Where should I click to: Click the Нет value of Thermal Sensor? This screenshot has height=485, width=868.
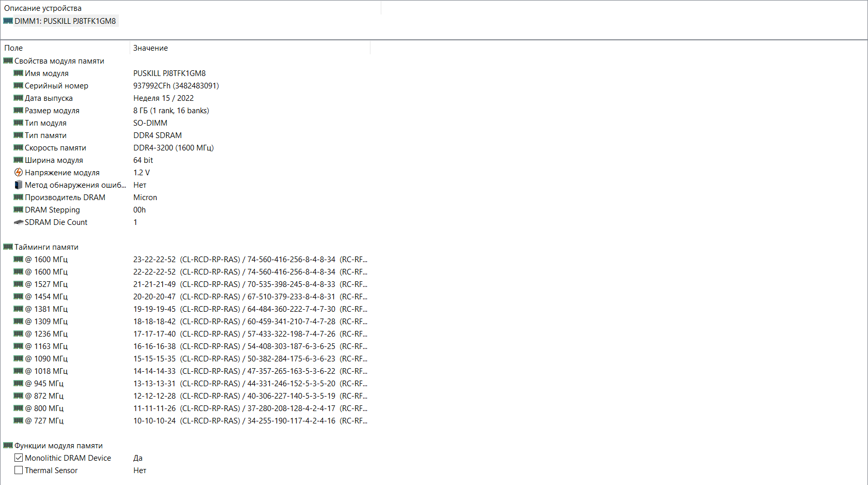(x=140, y=471)
